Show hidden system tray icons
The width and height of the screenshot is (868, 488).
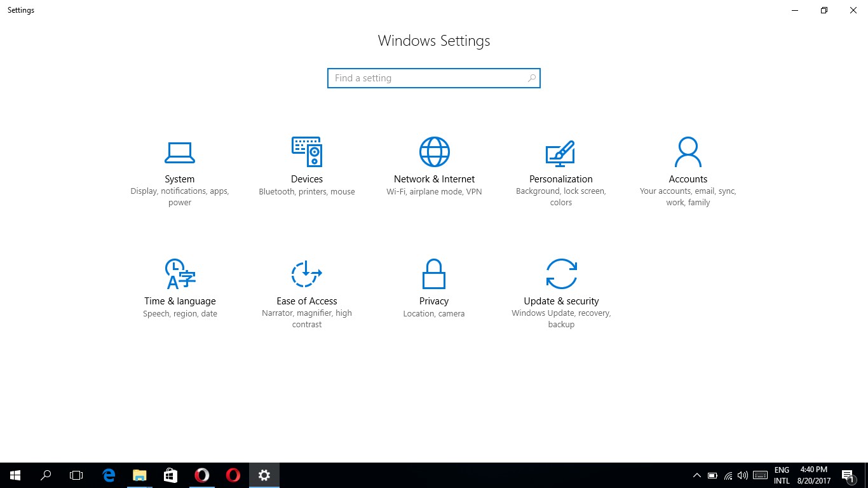coord(697,475)
